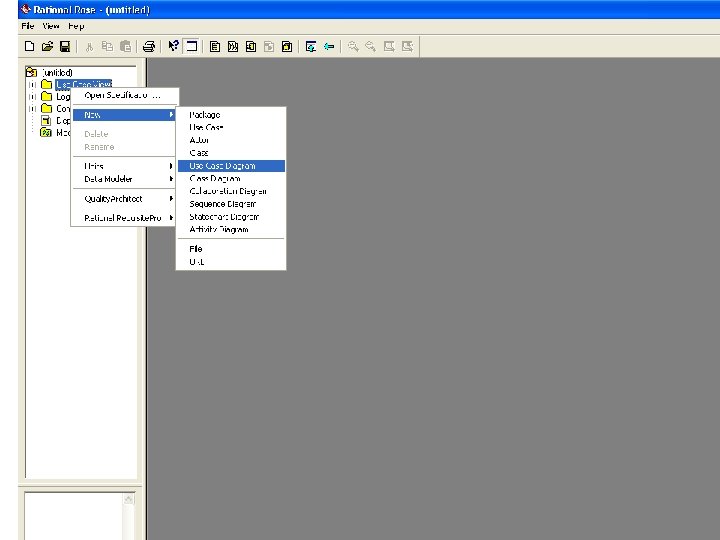Browse Component Diagram toolbar icon

[x=251, y=46]
